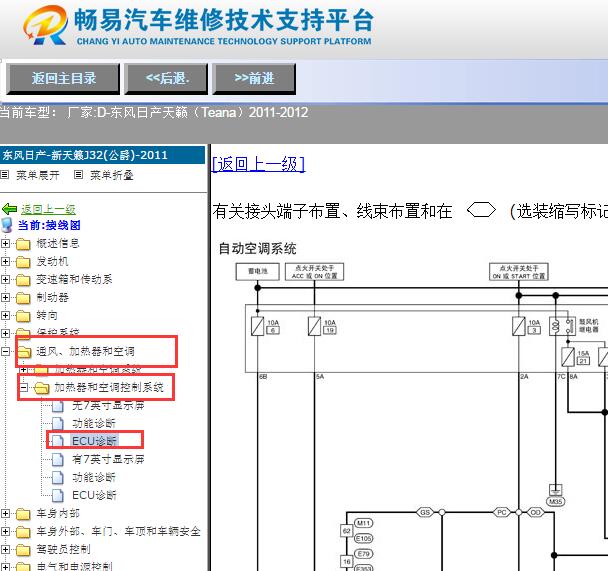This screenshot has width=608, height=571.
Task: Open the 制动器 folder
Action: tap(52, 298)
